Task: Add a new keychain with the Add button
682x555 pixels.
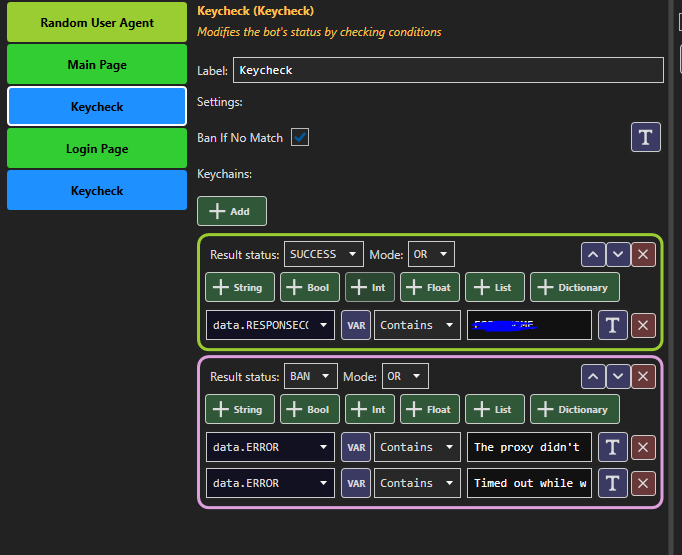Action: (232, 211)
